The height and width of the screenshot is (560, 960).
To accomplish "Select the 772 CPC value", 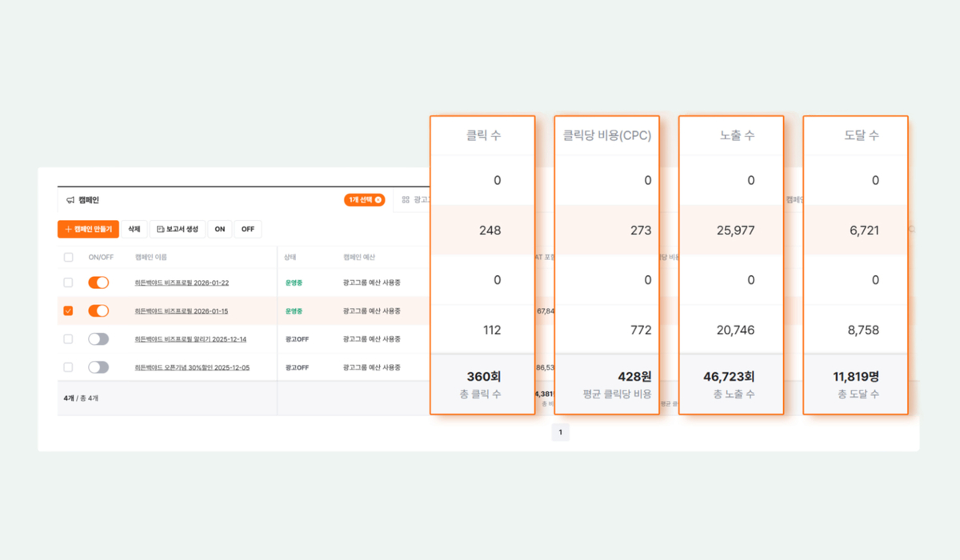I will pos(641,330).
